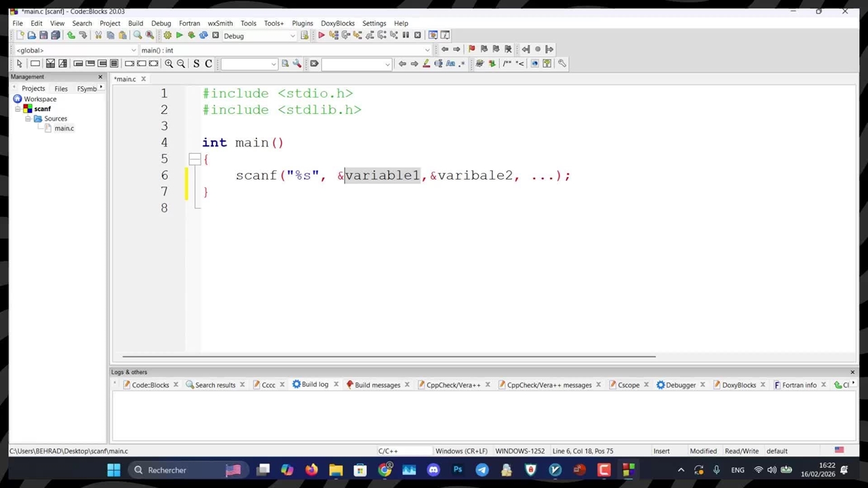Click the Save file icon
This screenshot has height=488, width=868.
point(43,35)
